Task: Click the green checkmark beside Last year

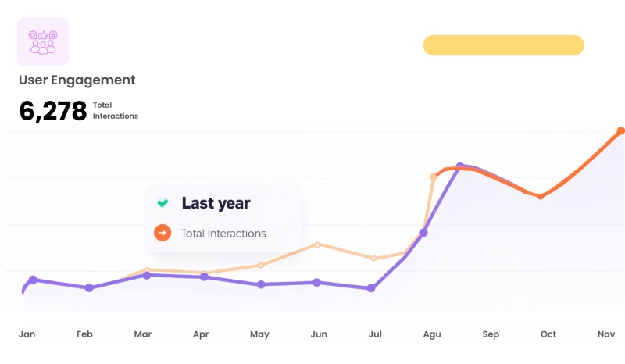Action: pyautogui.click(x=162, y=203)
